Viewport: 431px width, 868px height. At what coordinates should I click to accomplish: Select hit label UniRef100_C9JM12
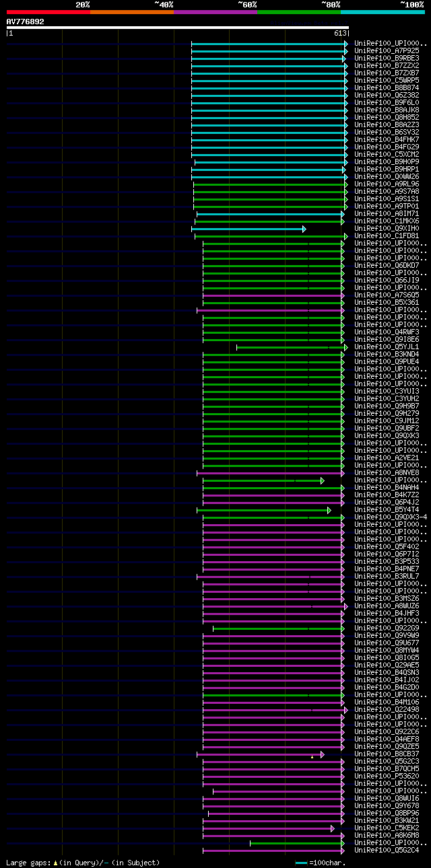point(387,421)
